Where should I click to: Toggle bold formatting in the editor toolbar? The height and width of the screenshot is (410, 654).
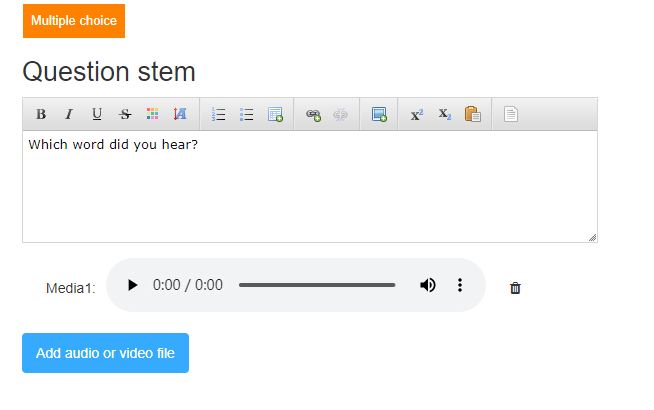(x=41, y=114)
